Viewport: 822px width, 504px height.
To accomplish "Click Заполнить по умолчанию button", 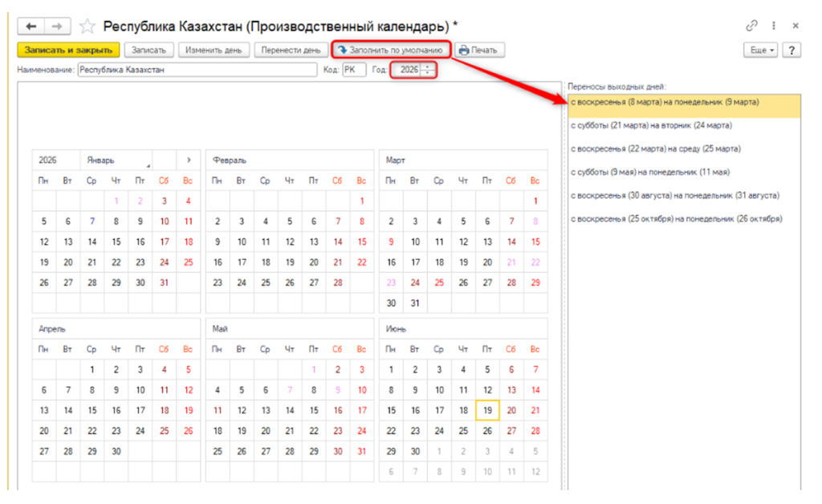I will point(390,50).
